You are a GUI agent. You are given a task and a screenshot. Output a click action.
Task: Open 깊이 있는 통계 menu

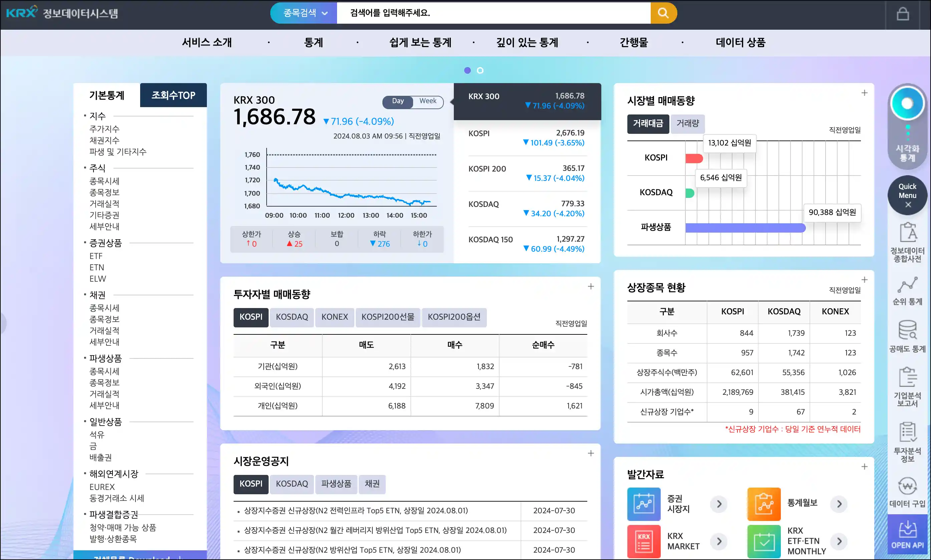pos(527,42)
